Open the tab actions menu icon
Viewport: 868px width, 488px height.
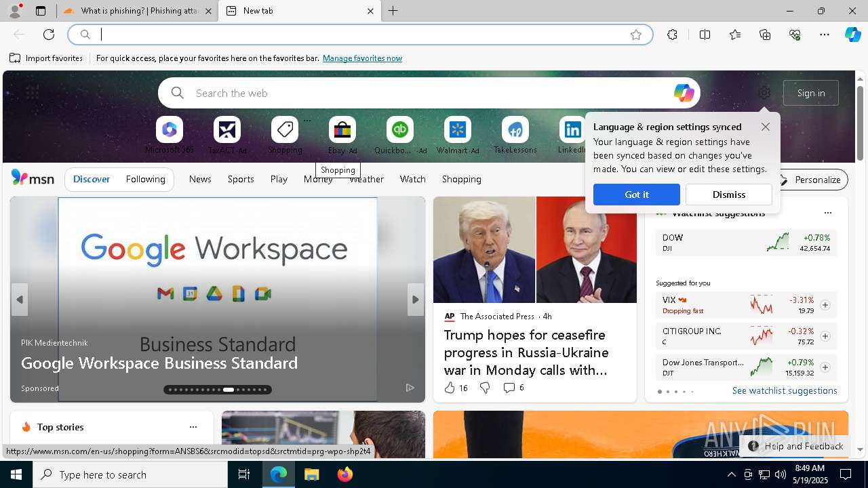(x=41, y=11)
